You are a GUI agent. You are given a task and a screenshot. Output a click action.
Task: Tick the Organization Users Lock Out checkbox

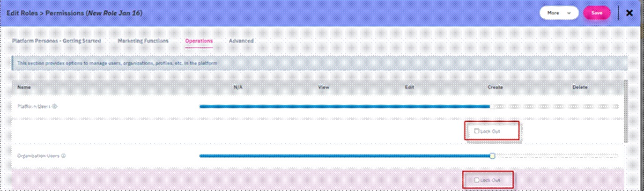click(x=476, y=180)
